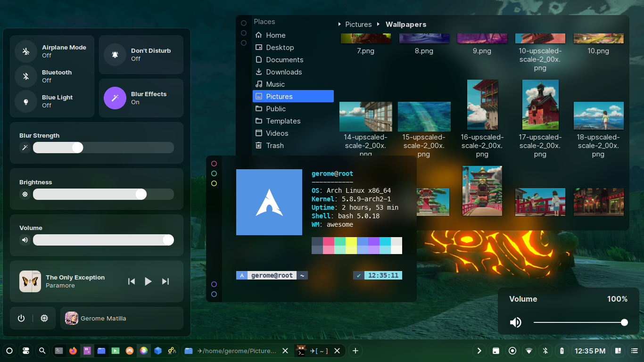Switch to the terminal [ ~ ] task tab
The height and width of the screenshot is (362, 644).
[318, 351]
